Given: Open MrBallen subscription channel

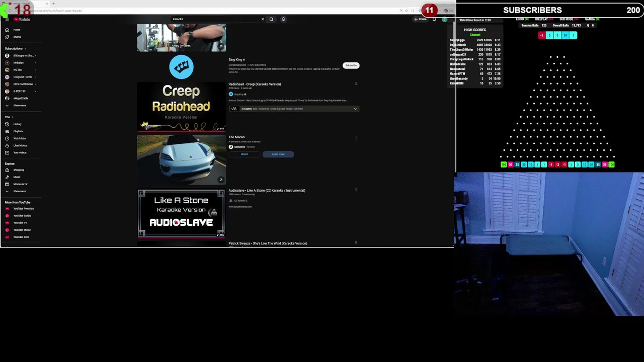Looking at the screenshot, I should click(x=19, y=62).
